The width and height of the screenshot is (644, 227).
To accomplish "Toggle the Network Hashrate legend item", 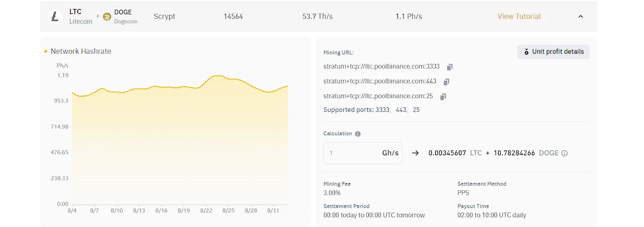I will pos(78,51).
